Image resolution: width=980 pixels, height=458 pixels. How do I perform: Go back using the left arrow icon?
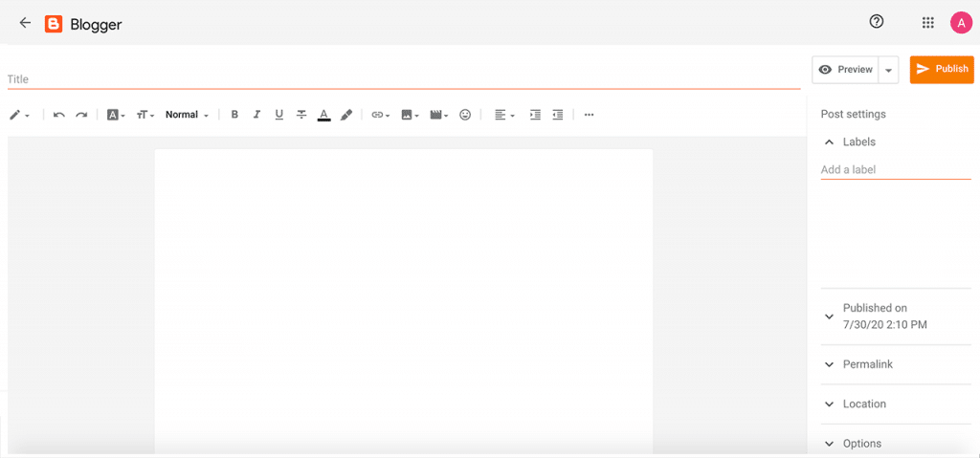coord(24,23)
